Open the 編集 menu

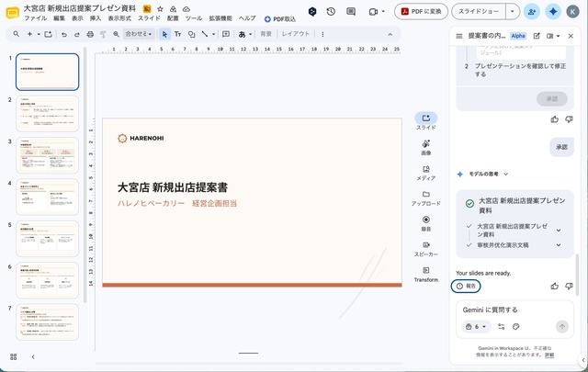tap(59, 18)
